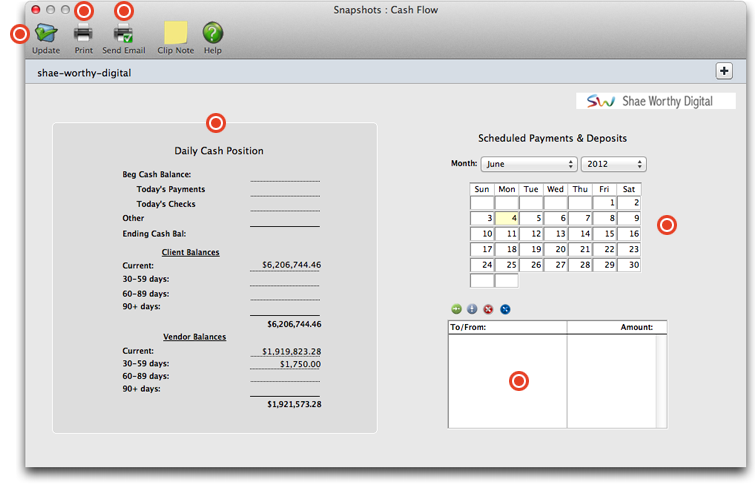
Task: Open the Month dropdown showing June
Action: click(528, 164)
